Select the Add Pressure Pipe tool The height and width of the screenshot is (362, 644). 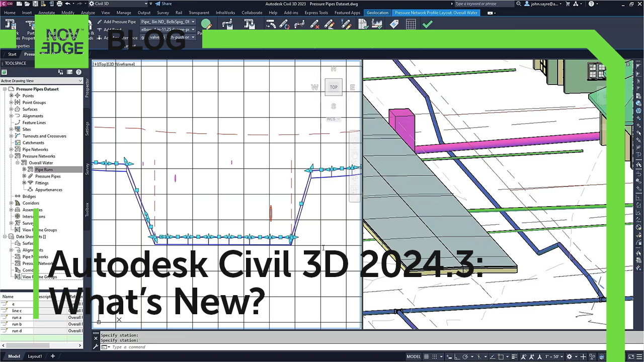coord(117,22)
